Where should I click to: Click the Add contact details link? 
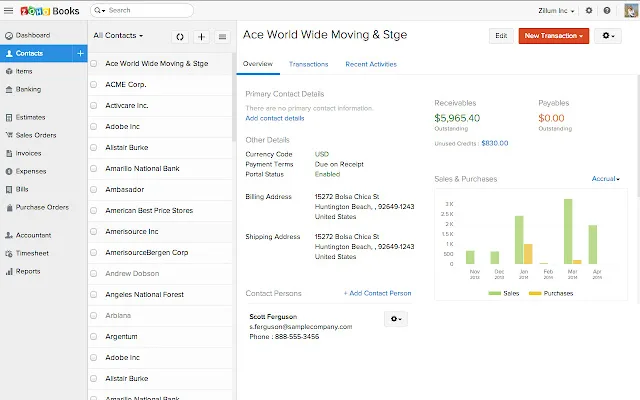[275, 118]
